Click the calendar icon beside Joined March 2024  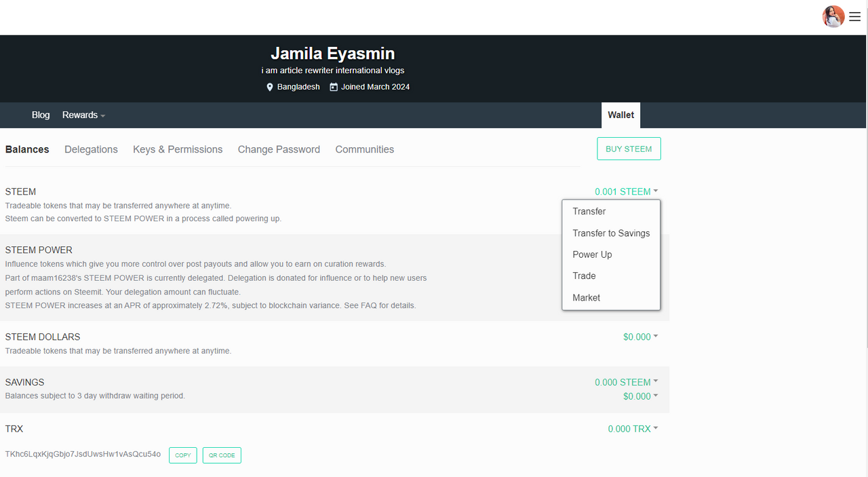[334, 87]
